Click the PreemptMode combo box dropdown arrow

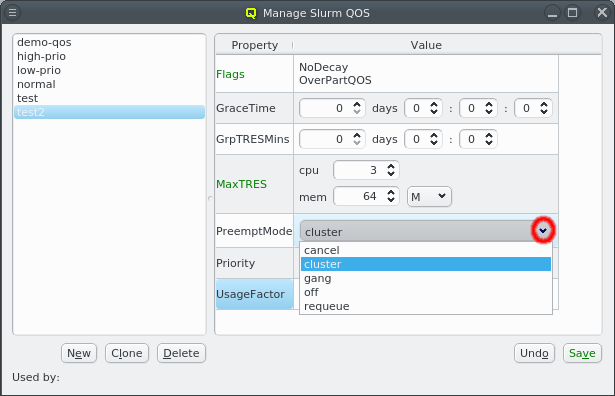point(543,231)
